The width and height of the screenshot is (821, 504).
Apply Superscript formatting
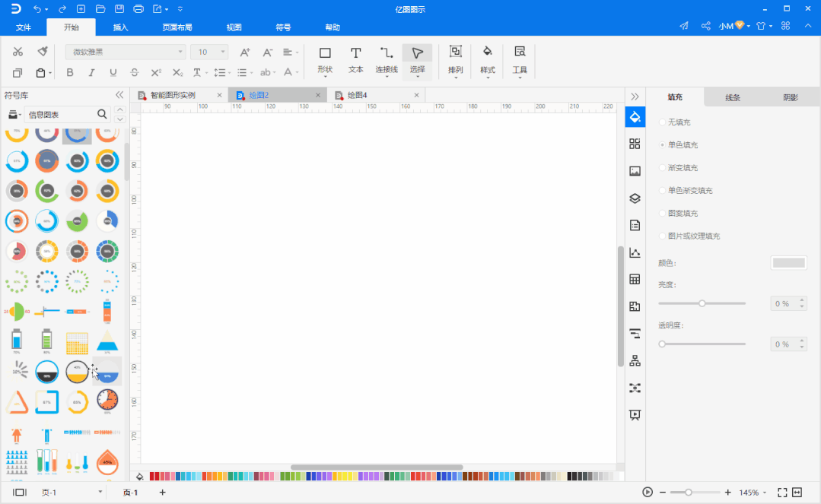[x=156, y=73]
